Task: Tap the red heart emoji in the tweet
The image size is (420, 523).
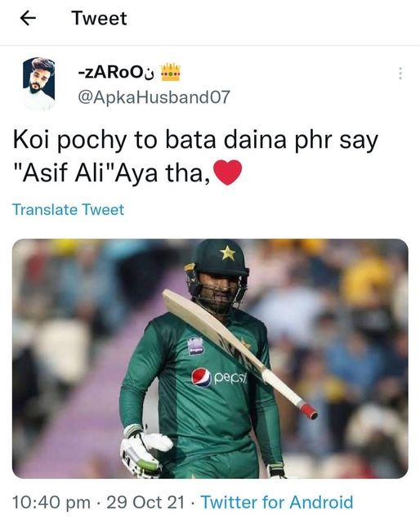Action: (227, 172)
